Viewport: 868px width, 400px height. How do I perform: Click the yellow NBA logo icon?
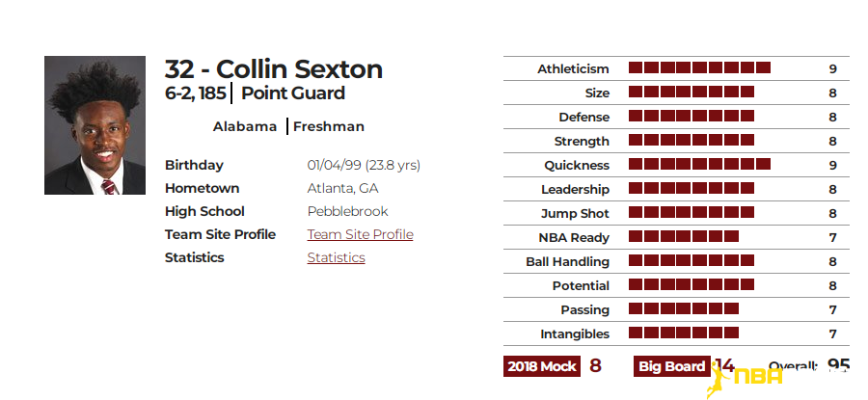[745, 380]
